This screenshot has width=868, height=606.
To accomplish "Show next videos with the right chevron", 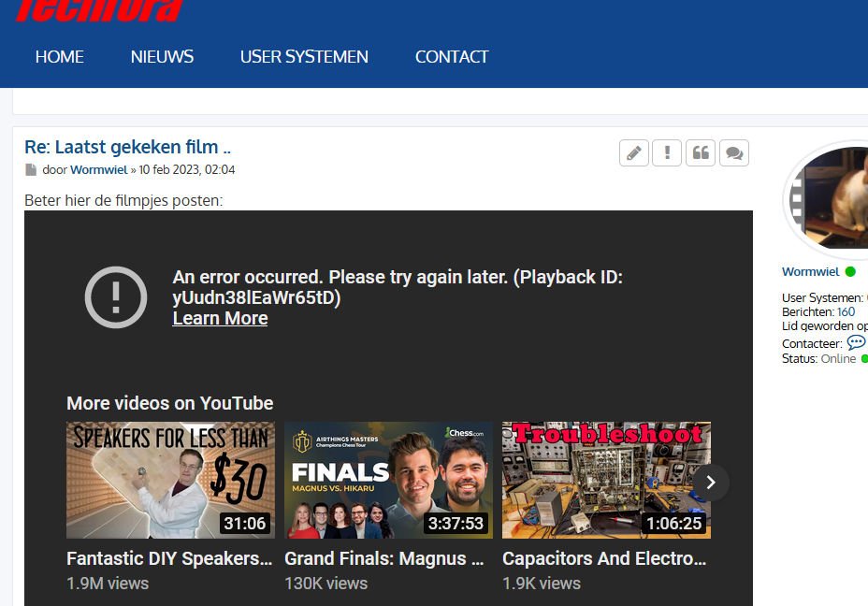I will point(711,483).
